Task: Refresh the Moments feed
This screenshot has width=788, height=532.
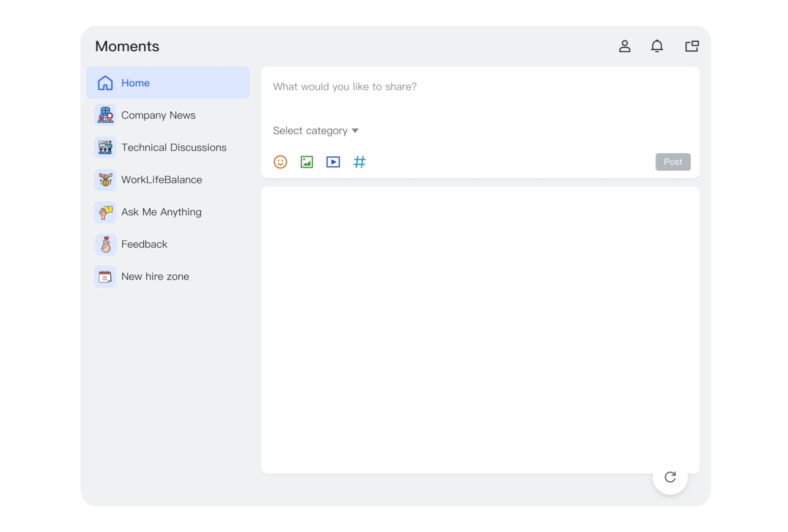Action: (670, 477)
